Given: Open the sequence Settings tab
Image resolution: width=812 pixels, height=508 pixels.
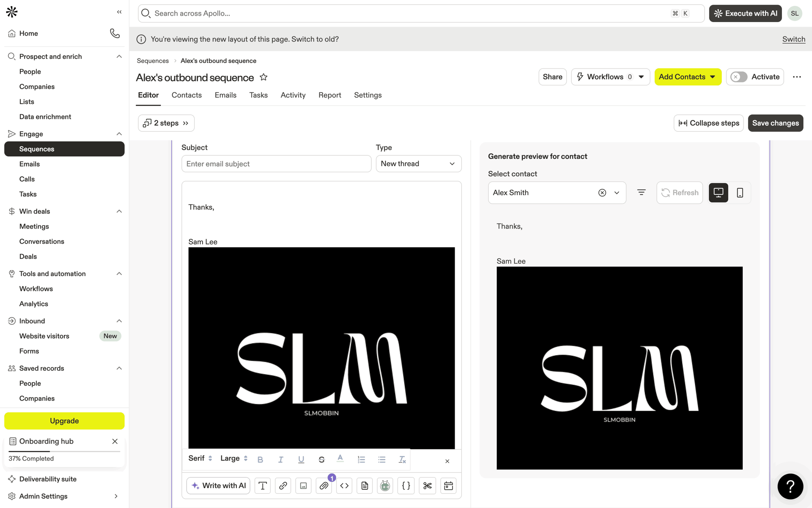Looking at the screenshot, I should click(x=368, y=95).
